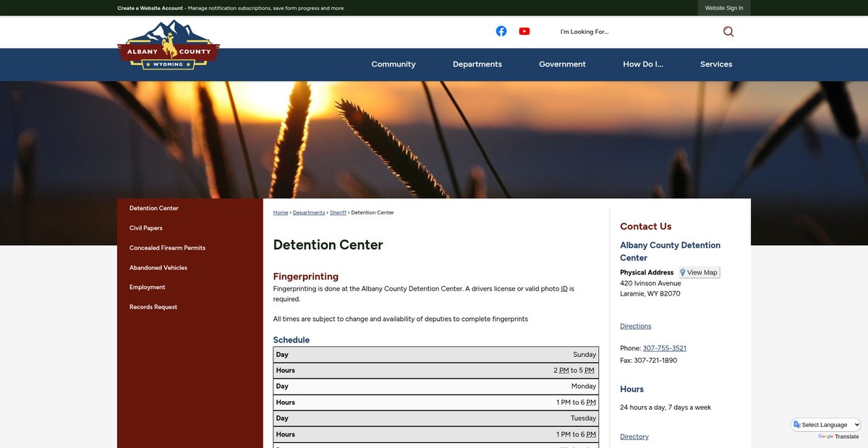The height and width of the screenshot is (448, 868).
Task: Open the Directory link
Action: 634,436
